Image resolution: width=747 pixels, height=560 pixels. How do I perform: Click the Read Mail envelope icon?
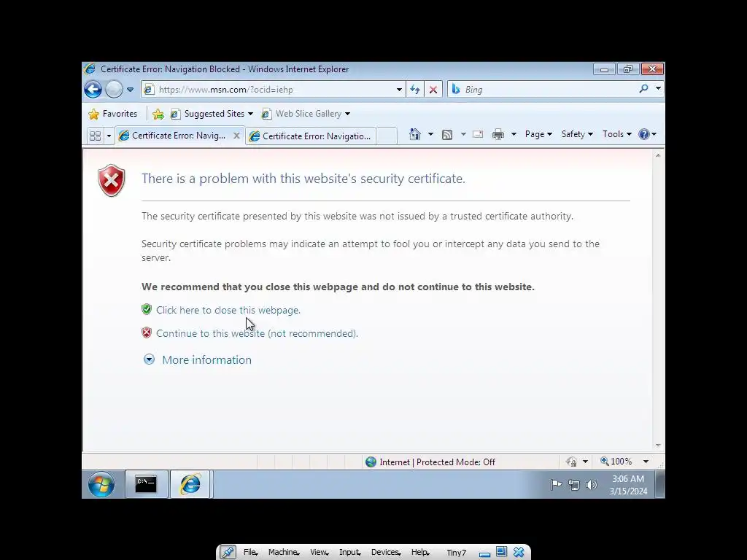tap(477, 135)
